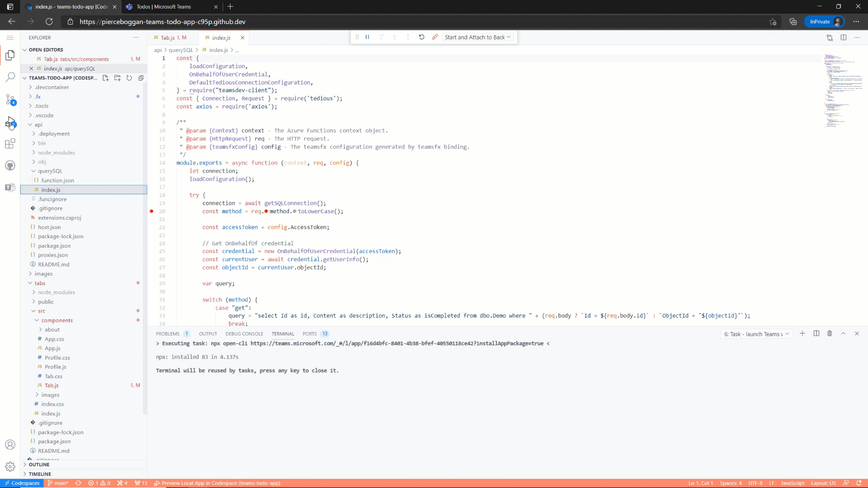Open the Settings gear at sidebar bottom

(10, 467)
